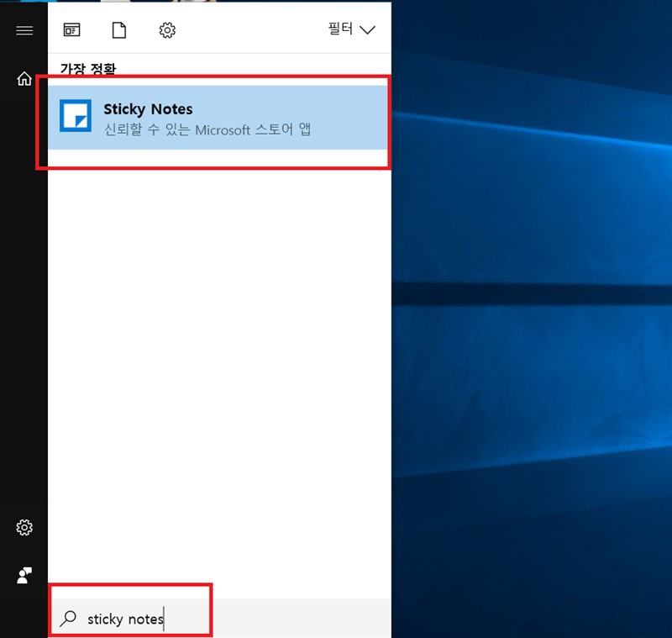Open the Sticky Notes result title

coord(148,109)
